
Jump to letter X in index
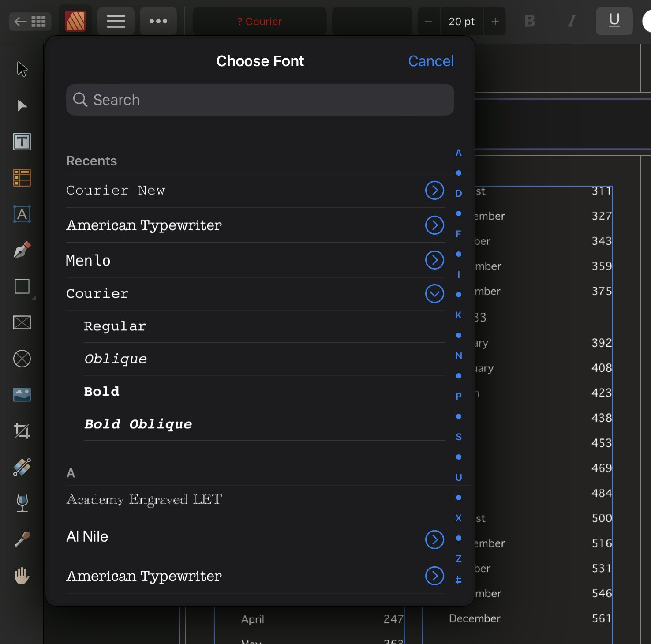459,518
